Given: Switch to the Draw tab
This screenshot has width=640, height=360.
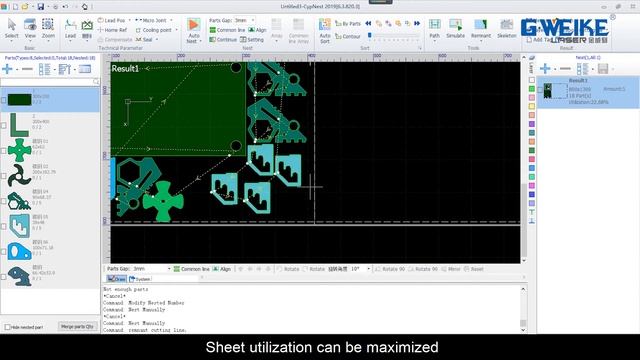Looking at the screenshot, I should click(116, 279).
